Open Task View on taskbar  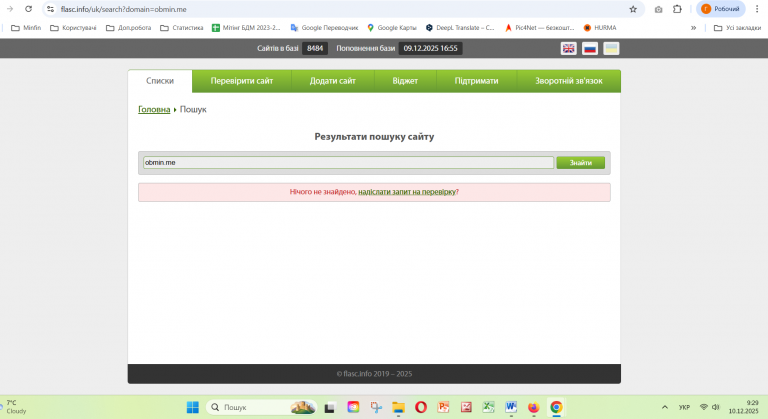(330, 407)
